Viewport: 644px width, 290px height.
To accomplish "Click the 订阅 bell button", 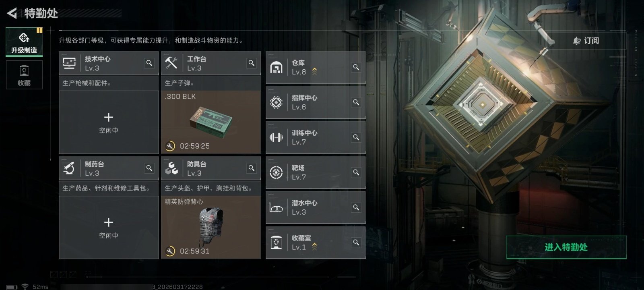I will point(586,41).
